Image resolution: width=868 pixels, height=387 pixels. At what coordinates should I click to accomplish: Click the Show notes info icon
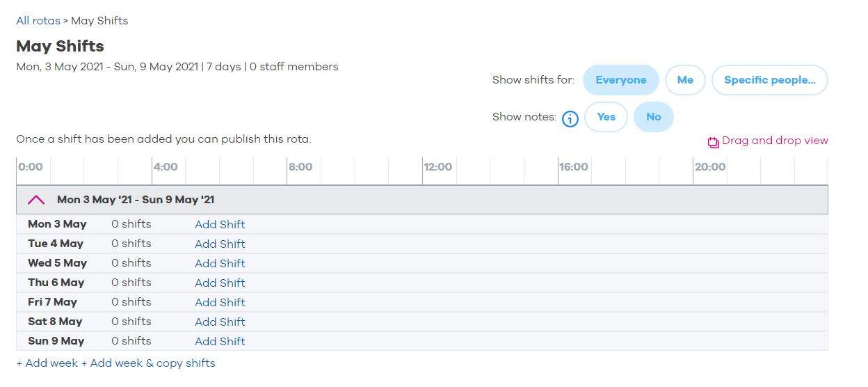coord(570,118)
